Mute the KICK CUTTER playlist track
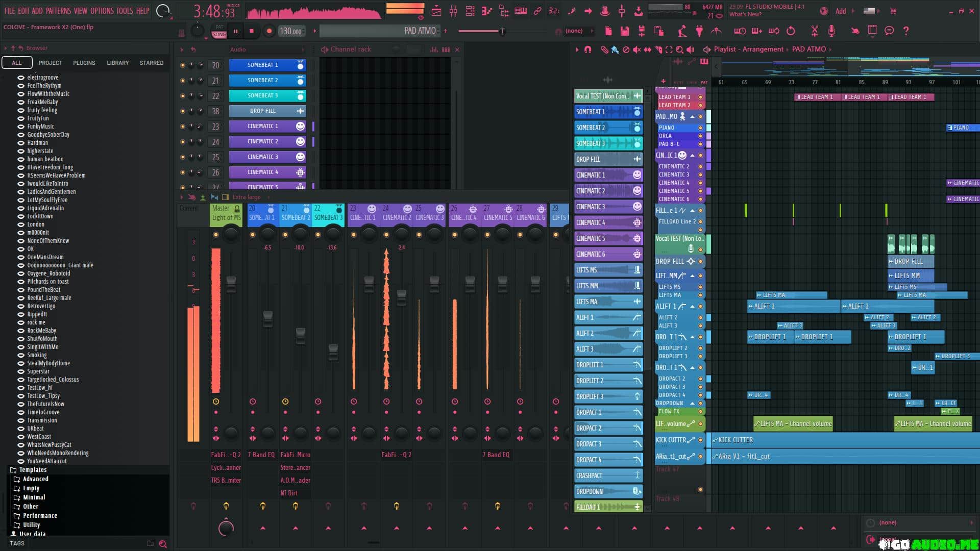 (700, 440)
